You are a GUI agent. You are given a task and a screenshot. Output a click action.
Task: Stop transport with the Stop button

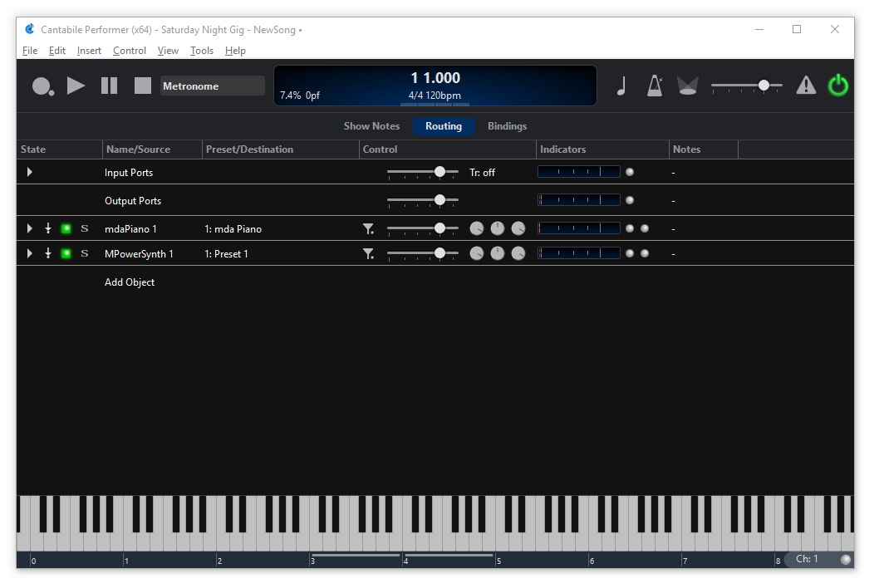pyautogui.click(x=143, y=86)
